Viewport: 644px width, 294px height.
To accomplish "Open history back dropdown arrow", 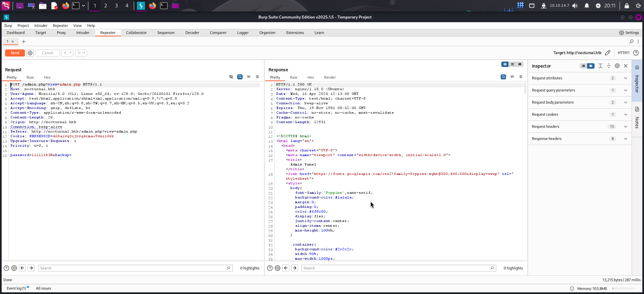I will pos(71,53).
